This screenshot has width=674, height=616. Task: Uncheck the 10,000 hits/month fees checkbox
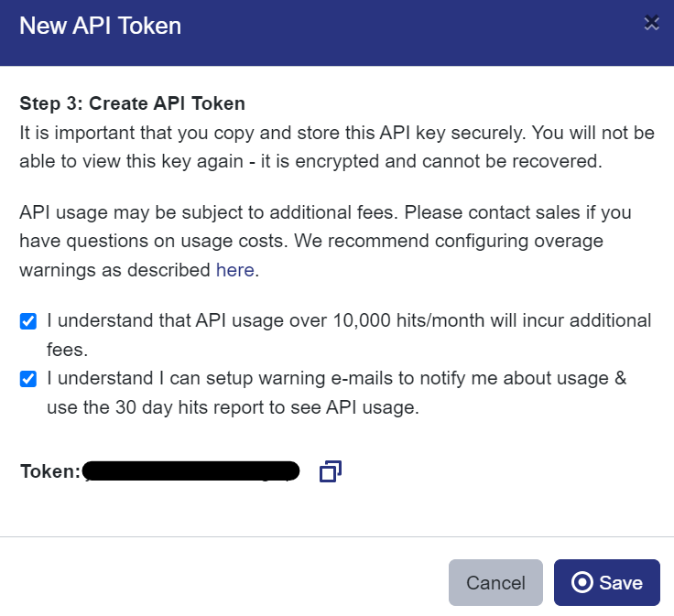[28, 321]
